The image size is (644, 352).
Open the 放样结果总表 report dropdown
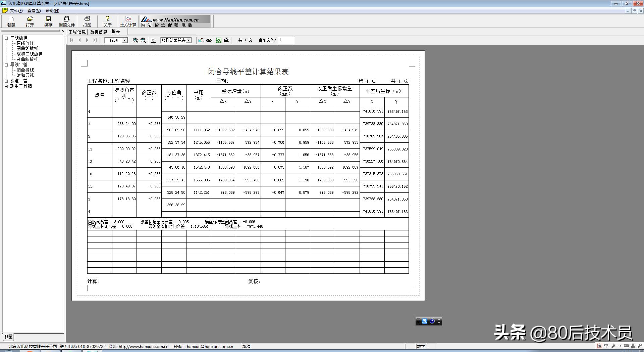(x=189, y=40)
